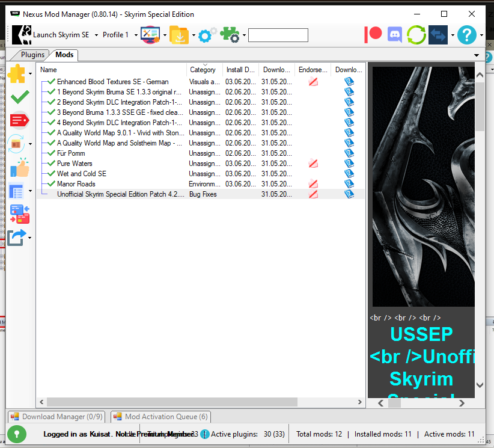494x448 pixels.
Task: Click the red tag icon in the sidebar
Action: tap(19, 120)
